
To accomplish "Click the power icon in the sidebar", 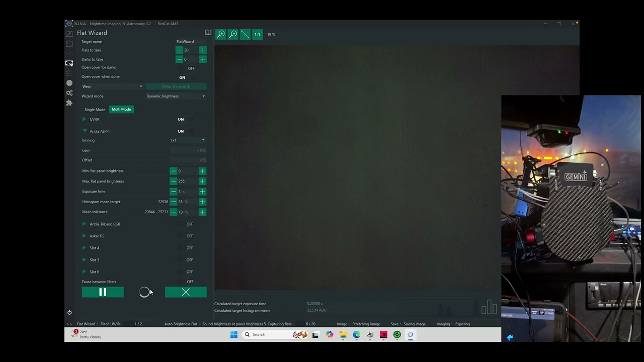I will tap(69, 312).
